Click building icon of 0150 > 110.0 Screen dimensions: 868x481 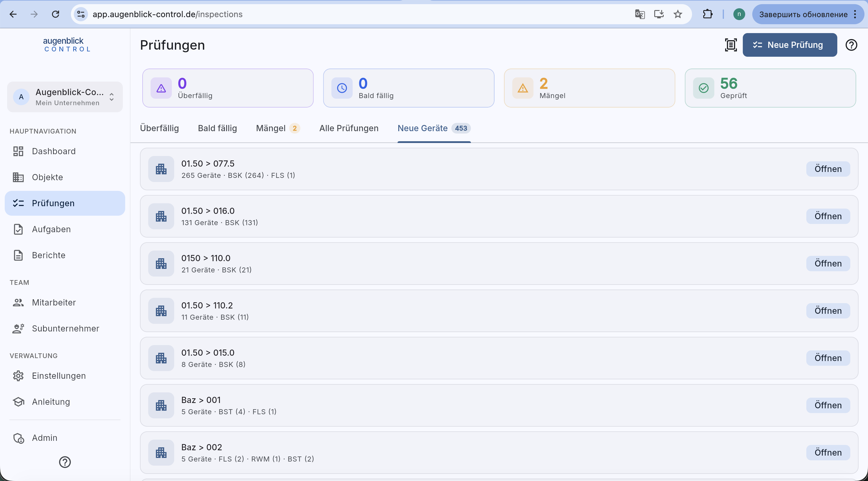pyautogui.click(x=161, y=263)
